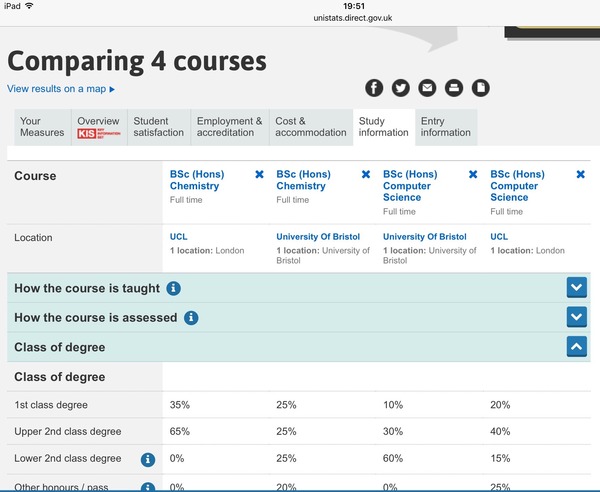Click the Comparing 4 courses heading
600x492 pixels.
pyautogui.click(x=137, y=61)
